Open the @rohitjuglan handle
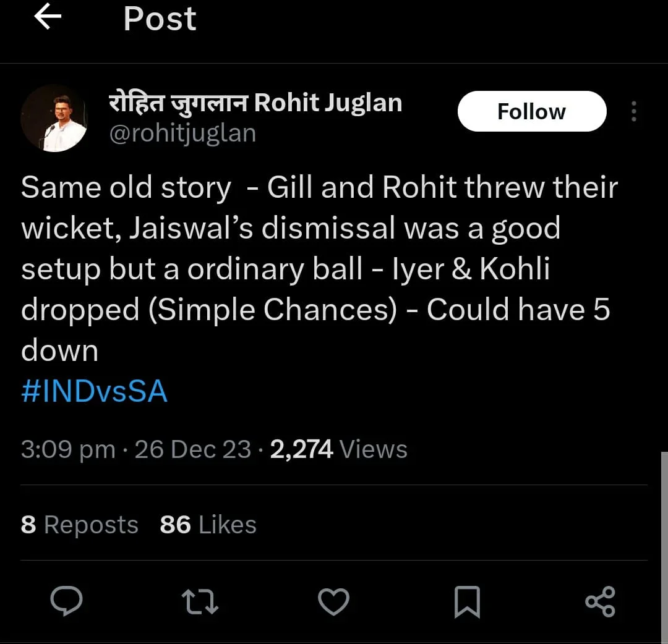Screen dimensions: 668x644 (x=182, y=133)
